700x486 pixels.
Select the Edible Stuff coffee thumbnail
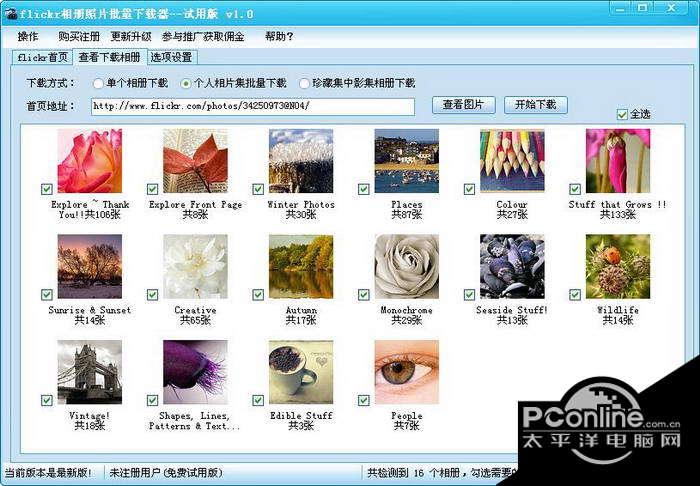coord(301,372)
